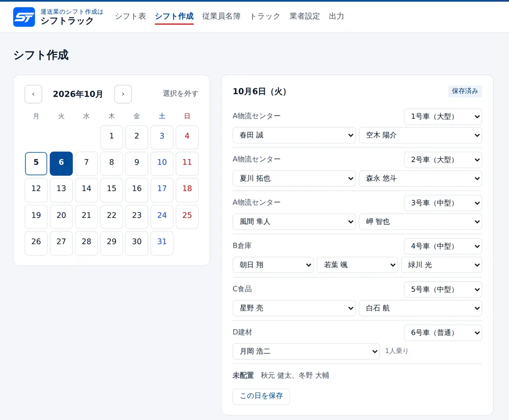Click the 保存済み status badge
This screenshot has height=420, width=509.
coord(465,91)
